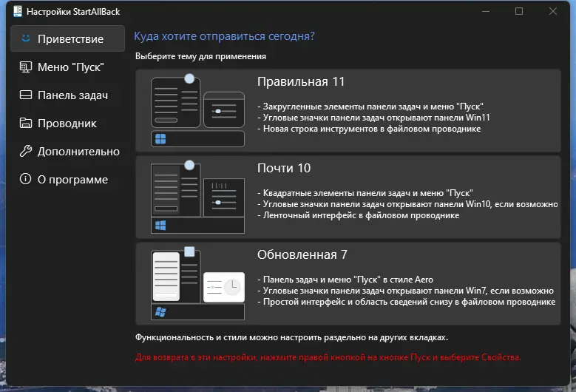This screenshot has height=392, width=576.
Task: Open the Приветствие tab
Action: 67,38
